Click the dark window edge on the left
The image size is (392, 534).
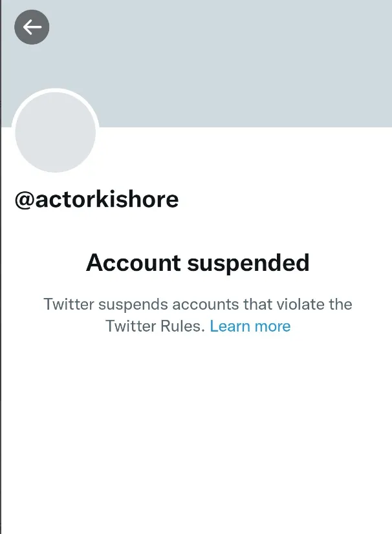pos(1,267)
